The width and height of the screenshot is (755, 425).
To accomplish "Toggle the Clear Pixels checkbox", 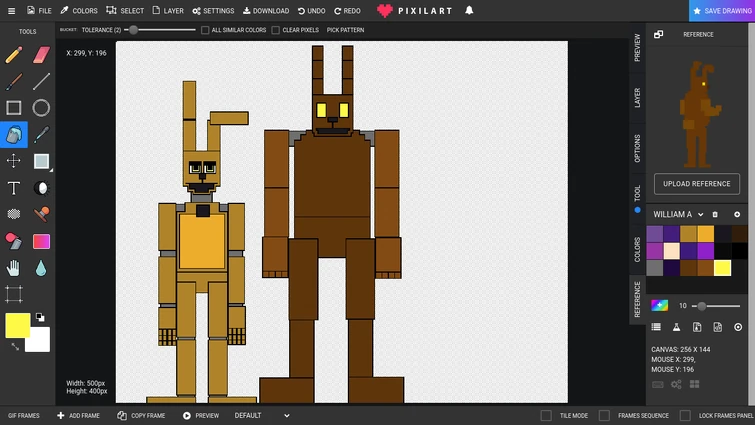I will [276, 30].
